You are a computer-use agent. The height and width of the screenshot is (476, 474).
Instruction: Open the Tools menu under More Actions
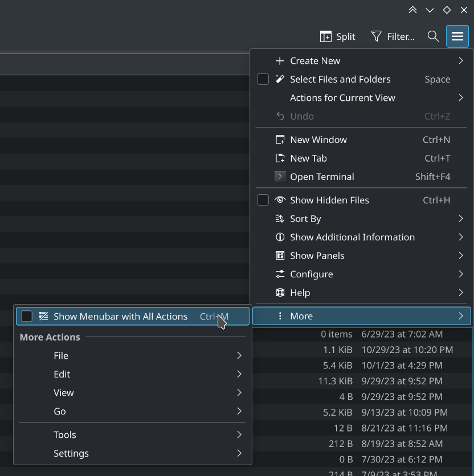pos(64,434)
